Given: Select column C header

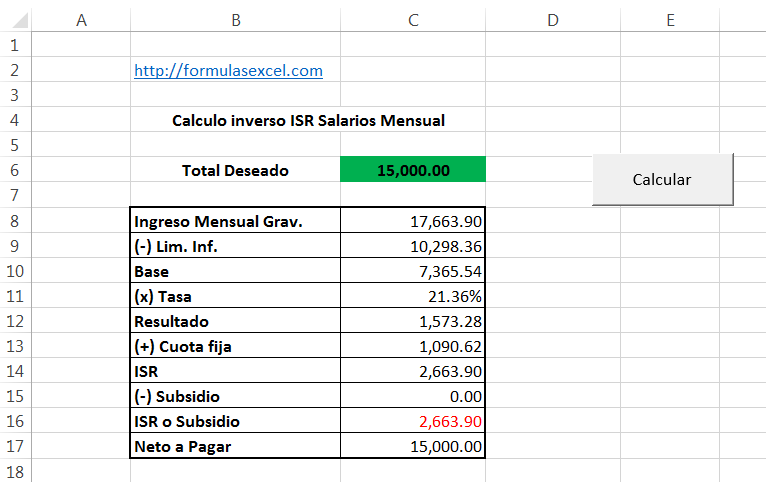Looking at the screenshot, I should pyautogui.click(x=413, y=20).
